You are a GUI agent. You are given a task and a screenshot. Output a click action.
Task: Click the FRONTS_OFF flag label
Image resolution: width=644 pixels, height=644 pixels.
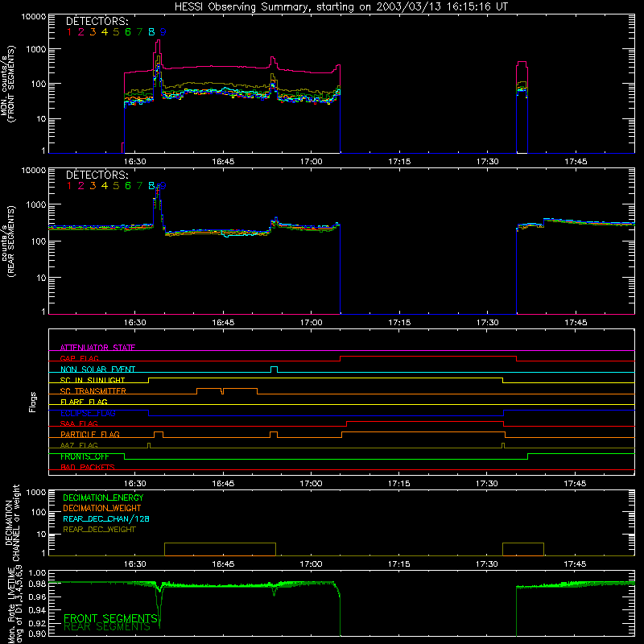[x=85, y=456]
